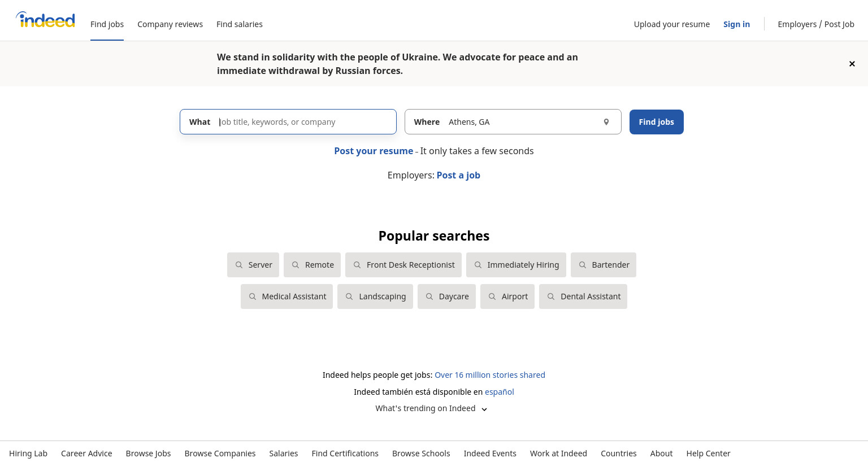Select the Landscaping popular search
The height and width of the screenshot is (471, 868).
pos(375,296)
